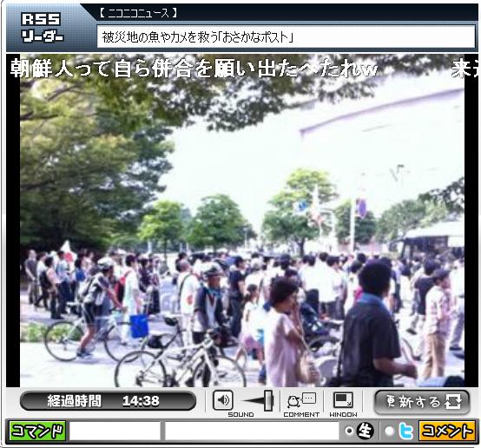Click the refresh arrows on 更新する
The height and width of the screenshot is (448, 481).
[453, 401]
